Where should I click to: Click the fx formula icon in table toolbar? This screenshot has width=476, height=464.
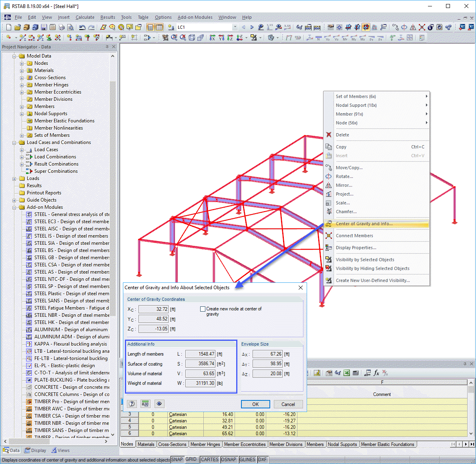tap(376, 373)
